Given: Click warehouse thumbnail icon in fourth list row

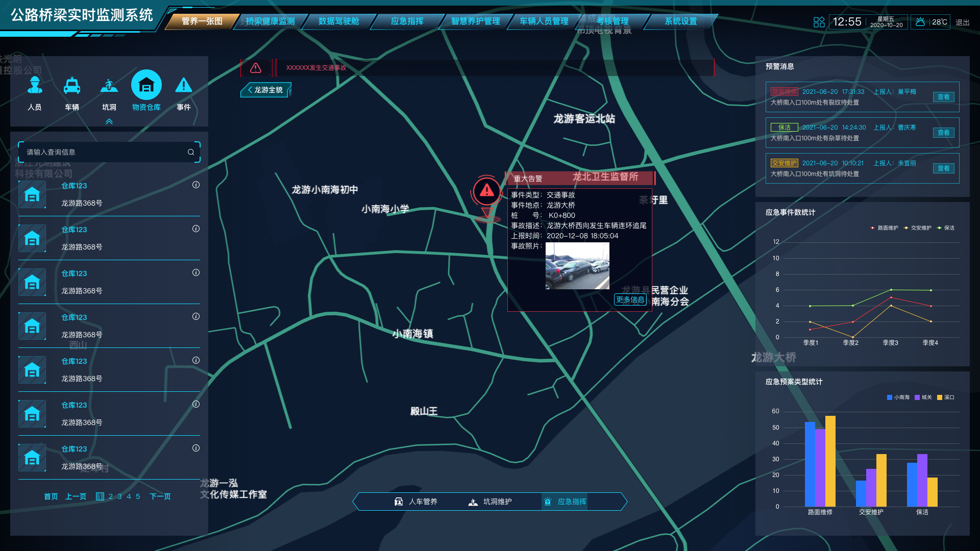Looking at the screenshot, I should pos(32,326).
